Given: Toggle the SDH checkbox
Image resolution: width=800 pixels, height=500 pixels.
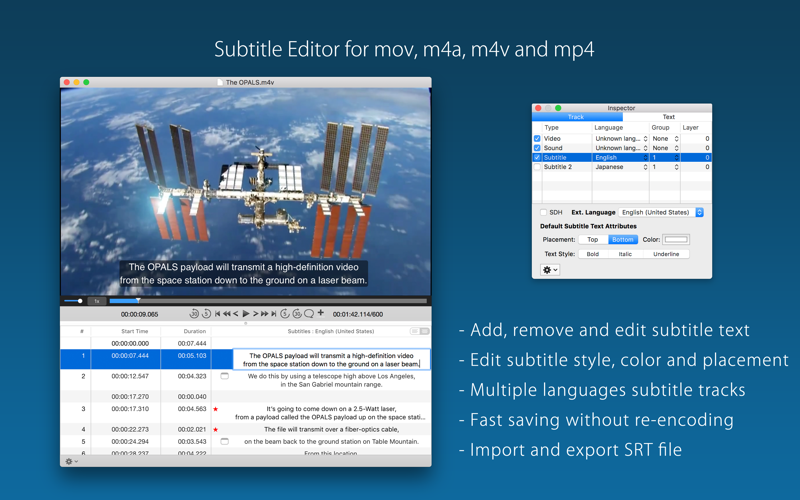Looking at the screenshot, I should (544, 212).
